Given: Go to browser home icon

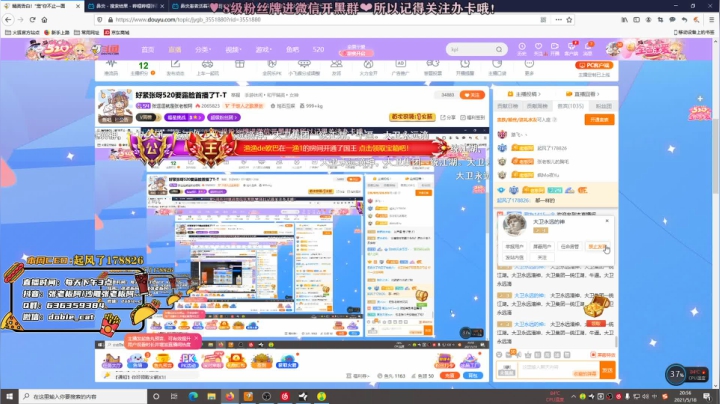Looking at the screenshot, I should coord(45,20).
